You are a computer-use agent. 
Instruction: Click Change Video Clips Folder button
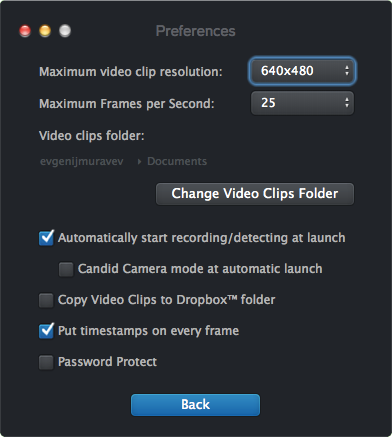[255, 194]
